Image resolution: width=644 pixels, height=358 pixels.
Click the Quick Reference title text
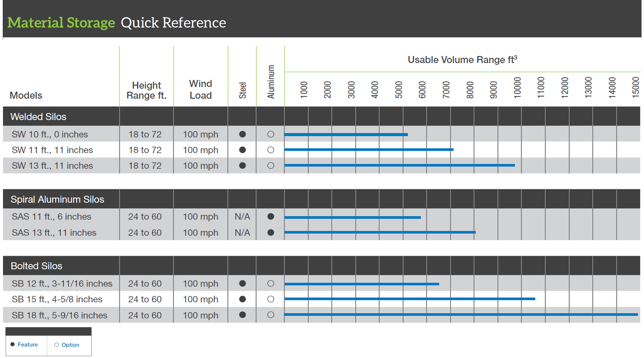(173, 23)
